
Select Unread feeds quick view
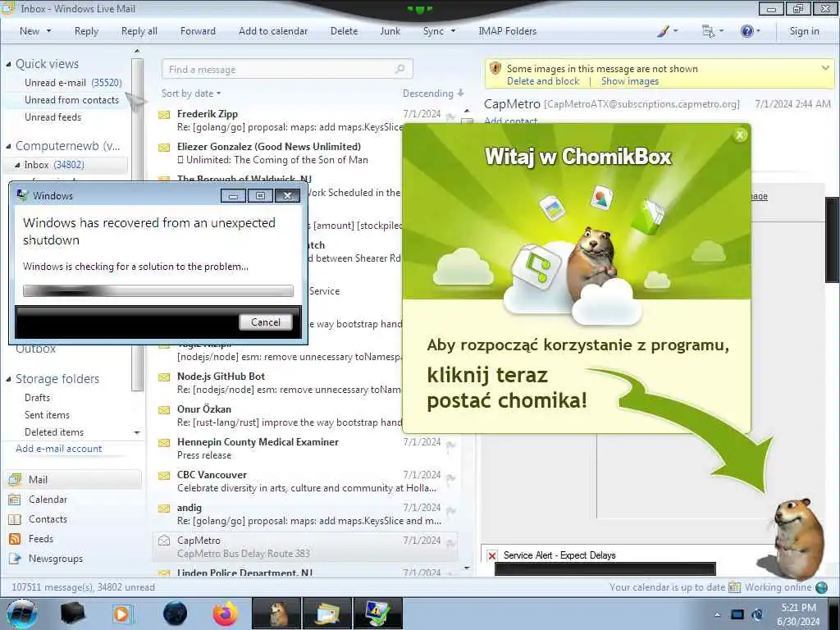pos(53,117)
